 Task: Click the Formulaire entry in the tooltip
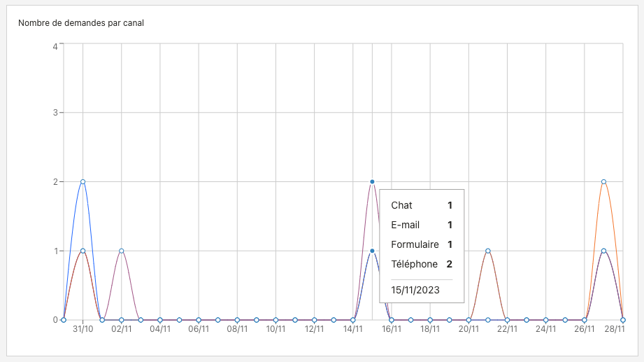pos(421,244)
